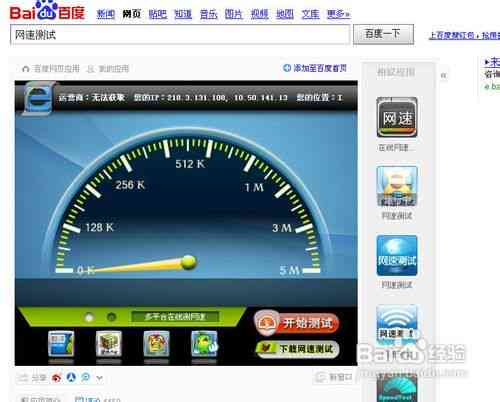The height and width of the screenshot is (402, 500).
Task: Open the 图片 images tab
Action: tap(234, 14)
